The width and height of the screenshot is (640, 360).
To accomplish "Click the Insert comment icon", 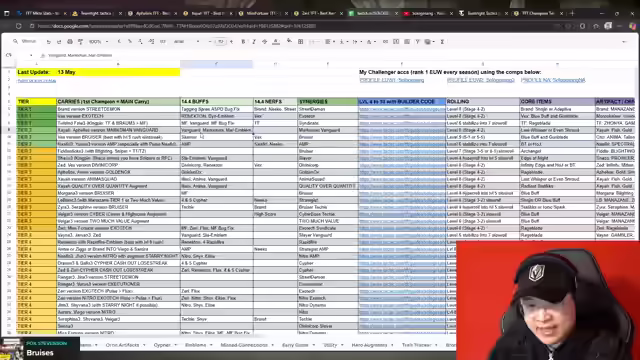I will tap(396, 42).
